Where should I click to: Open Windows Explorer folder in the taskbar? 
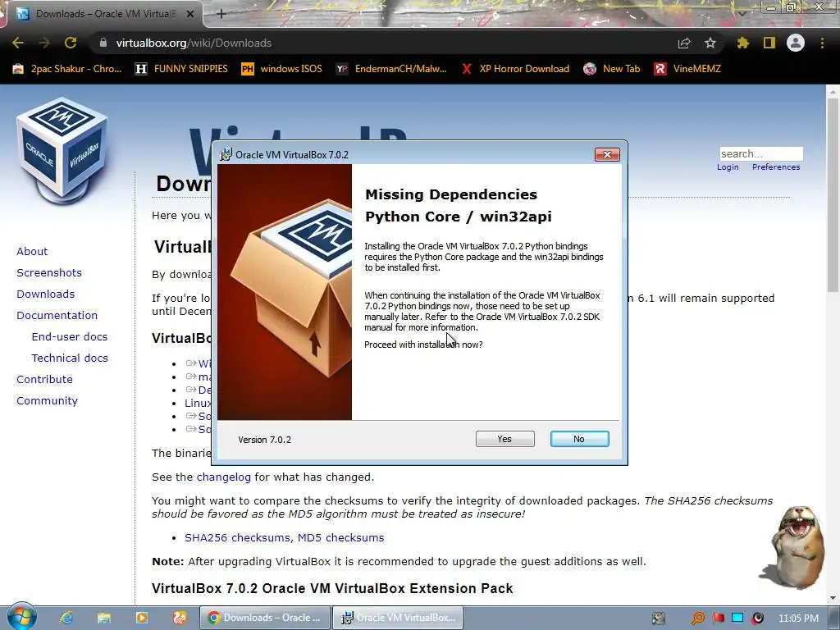pos(104,618)
